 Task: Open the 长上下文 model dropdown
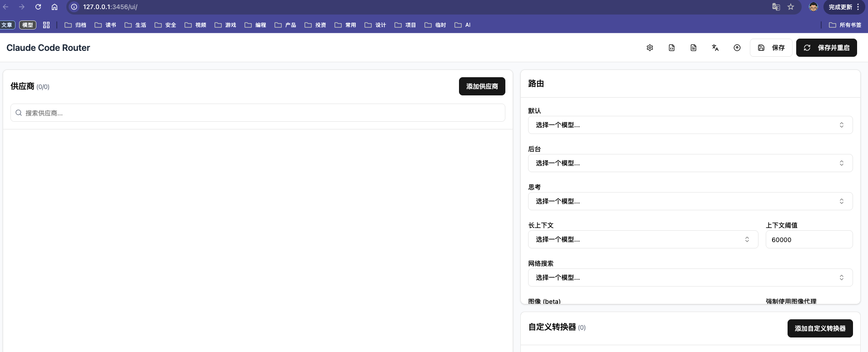[643, 239]
